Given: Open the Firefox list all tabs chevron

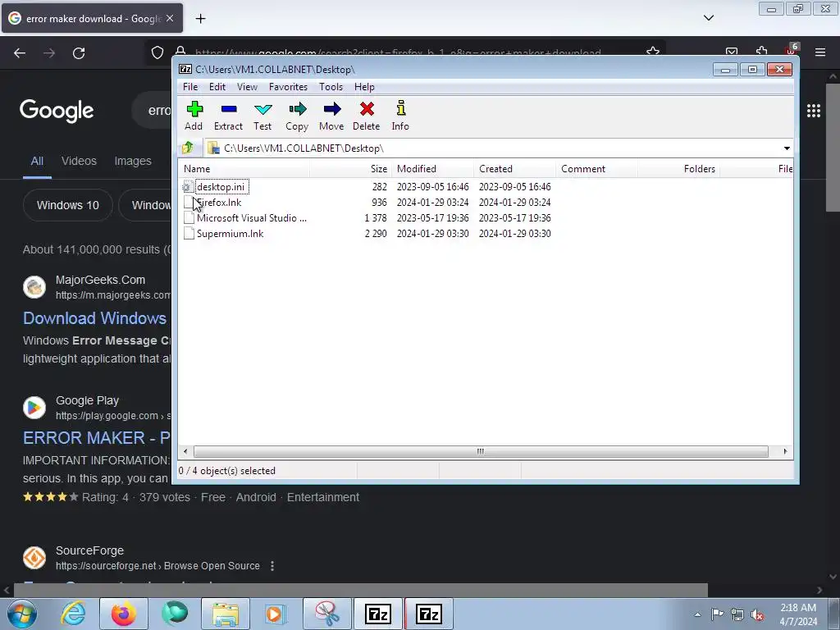Looking at the screenshot, I should pos(708,18).
